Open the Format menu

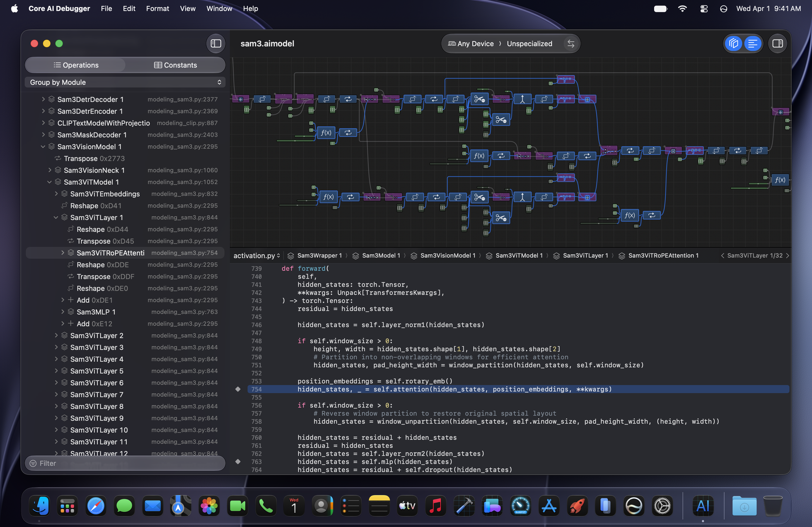coord(157,8)
